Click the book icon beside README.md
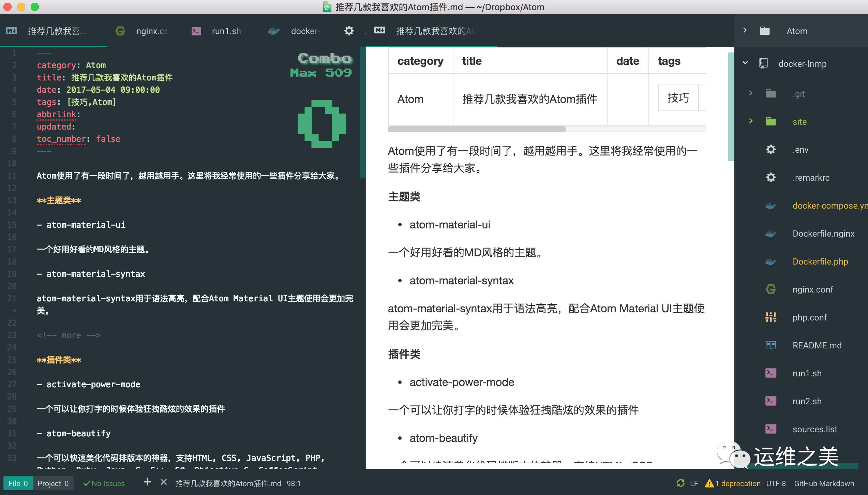This screenshot has width=868, height=495. point(771,345)
